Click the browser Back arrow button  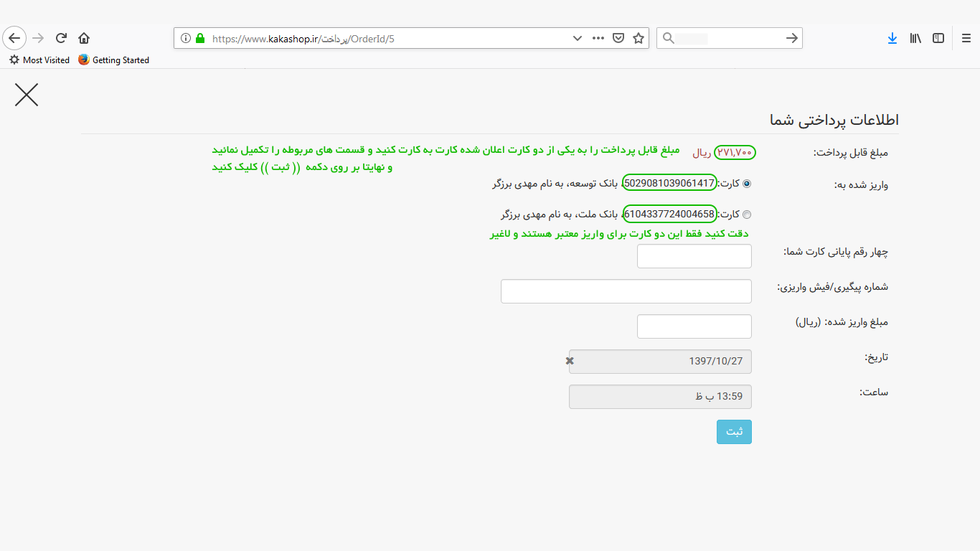pos(14,38)
